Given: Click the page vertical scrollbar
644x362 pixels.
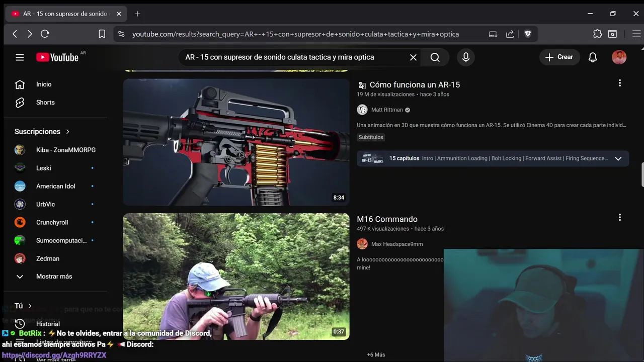Looking at the screenshot, I should point(642,174).
